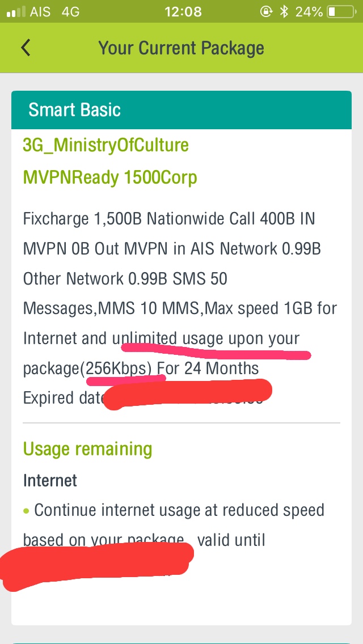Viewport: 363px width, 644px height.
Task: Tap the Usage remaining heading
Action: [87, 449]
